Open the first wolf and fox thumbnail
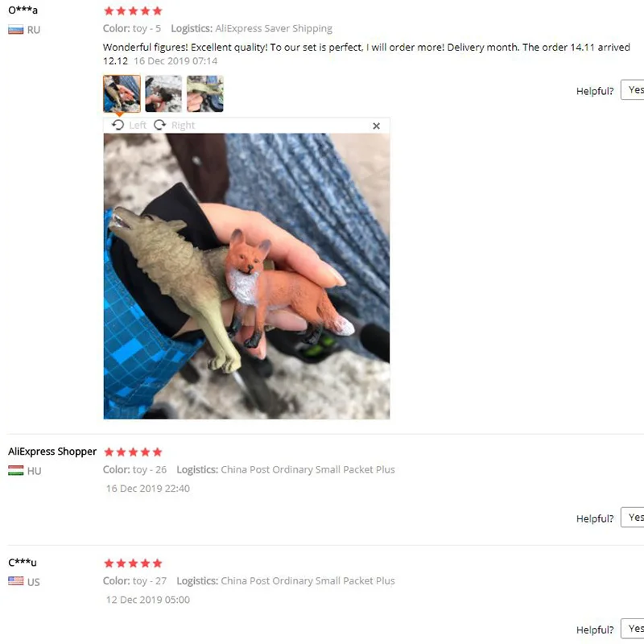 [122, 93]
